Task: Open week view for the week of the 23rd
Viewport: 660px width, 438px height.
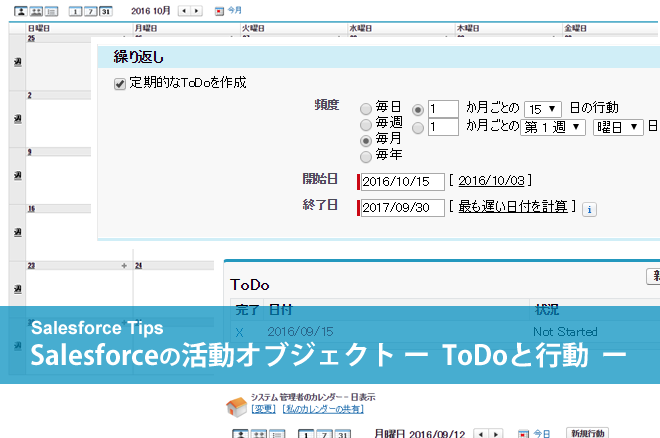Action: pos(17,289)
